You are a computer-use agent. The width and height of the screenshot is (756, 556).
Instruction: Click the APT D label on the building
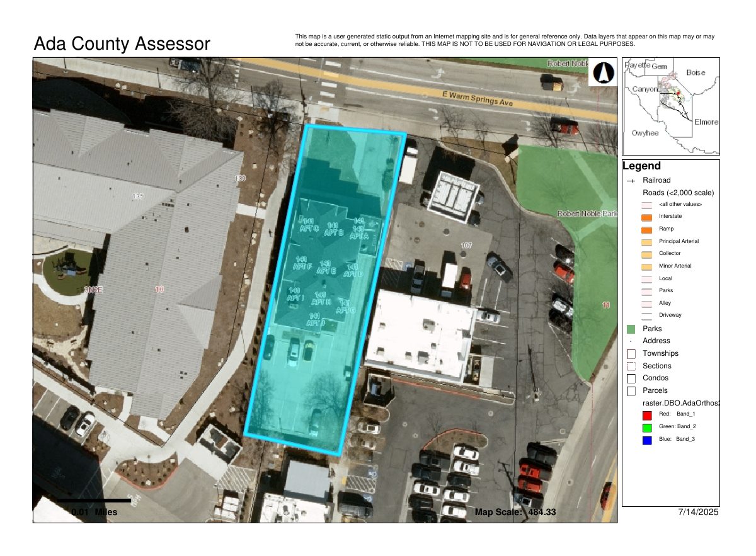(353, 274)
